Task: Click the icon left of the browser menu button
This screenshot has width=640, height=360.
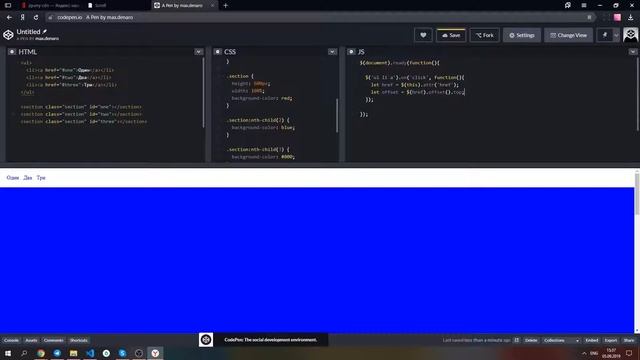Action: coord(568,5)
